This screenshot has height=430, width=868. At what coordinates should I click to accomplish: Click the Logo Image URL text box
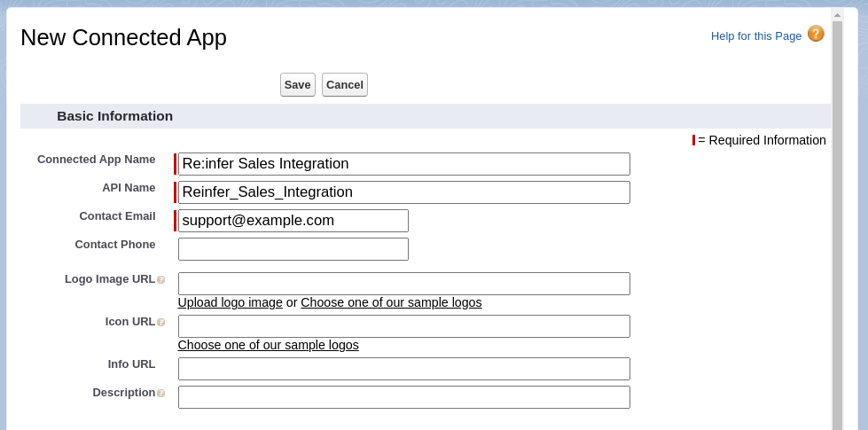pyautogui.click(x=403, y=284)
